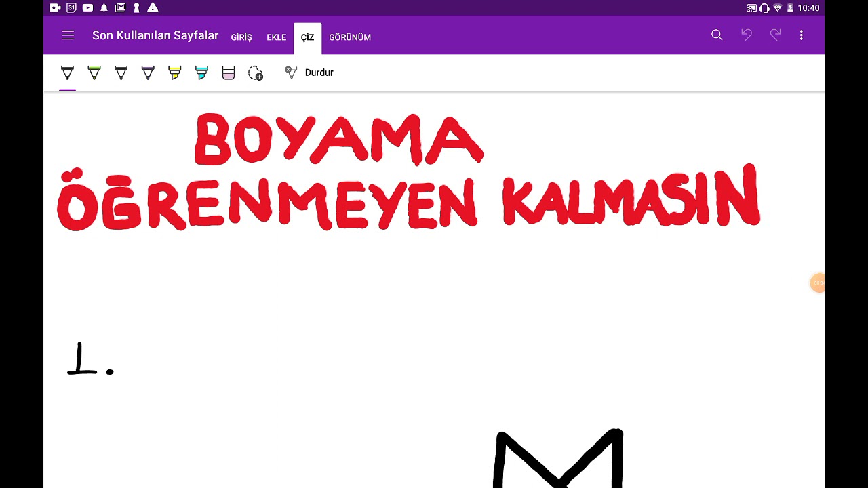This screenshot has width=868, height=488.
Task: Click the Durdur label
Action: tap(319, 73)
